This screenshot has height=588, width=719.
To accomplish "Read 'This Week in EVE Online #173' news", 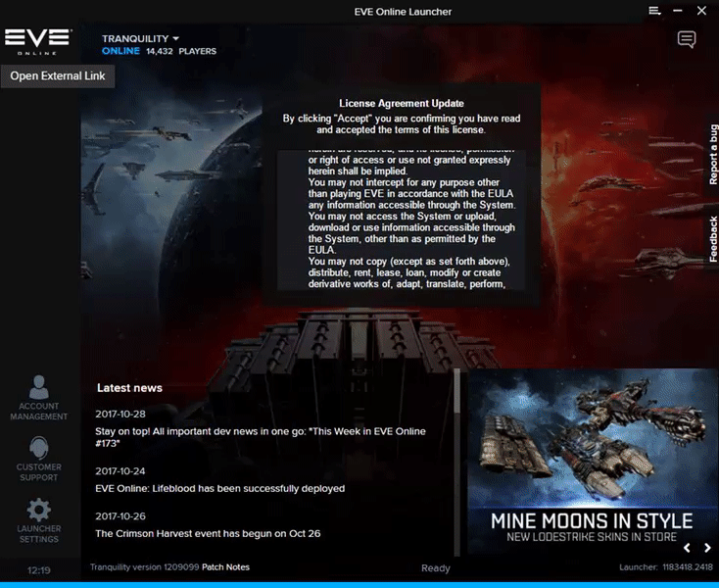I will point(261,437).
